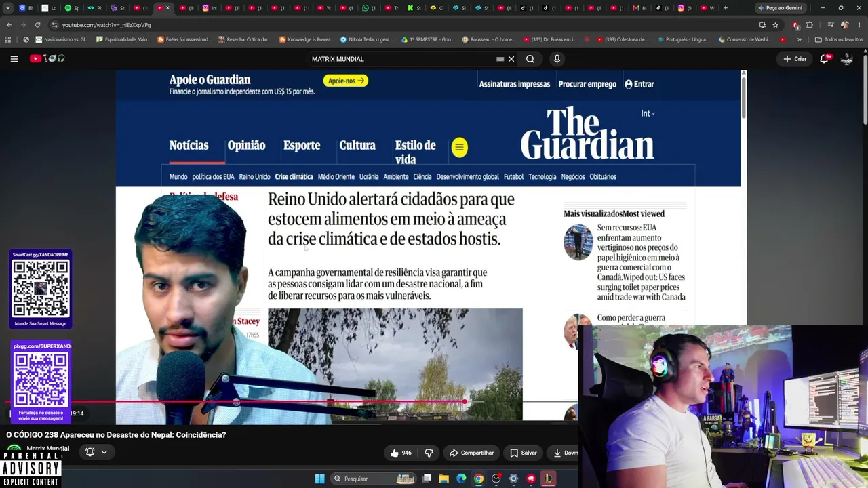Close the active YouTube tab
Viewport: 868px width, 488px height.
pyautogui.click(x=167, y=8)
